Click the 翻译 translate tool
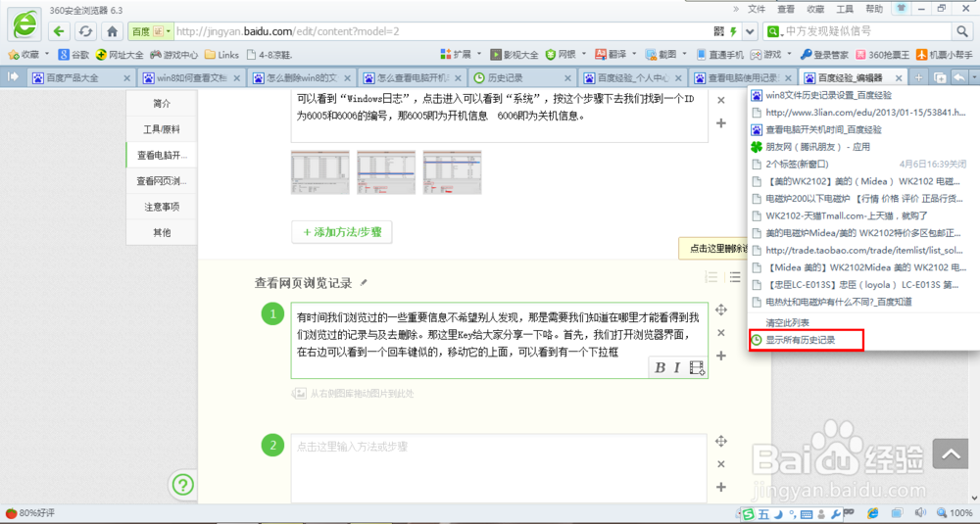The width and height of the screenshot is (980, 524). [x=612, y=54]
